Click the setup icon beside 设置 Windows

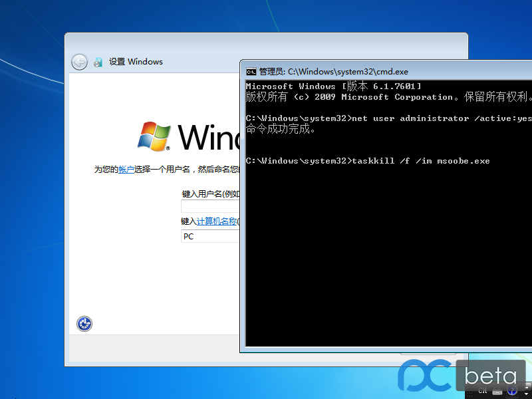(x=98, y=62)
